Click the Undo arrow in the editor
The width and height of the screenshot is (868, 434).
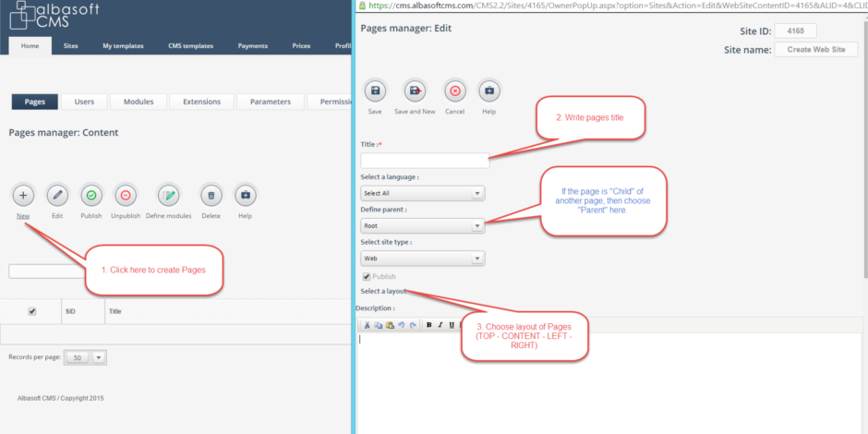point(402,325)
